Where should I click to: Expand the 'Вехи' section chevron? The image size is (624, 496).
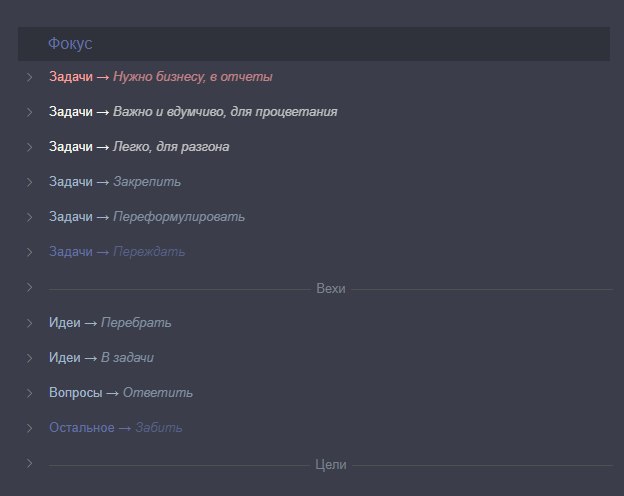tap(29, 287)
